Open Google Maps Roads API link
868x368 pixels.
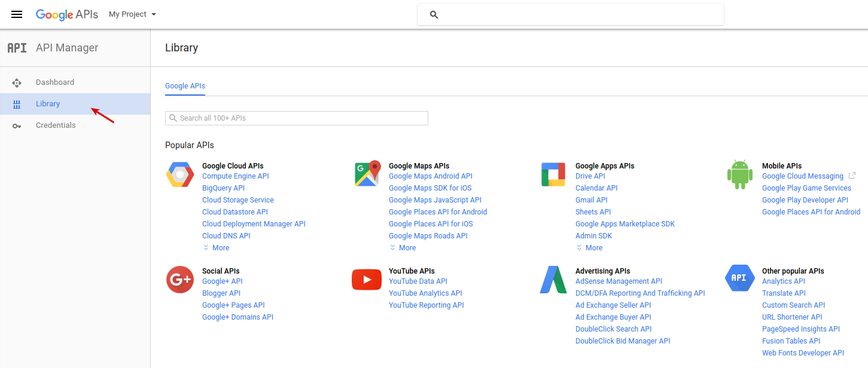pyautogui.click(x=428, y=236)
